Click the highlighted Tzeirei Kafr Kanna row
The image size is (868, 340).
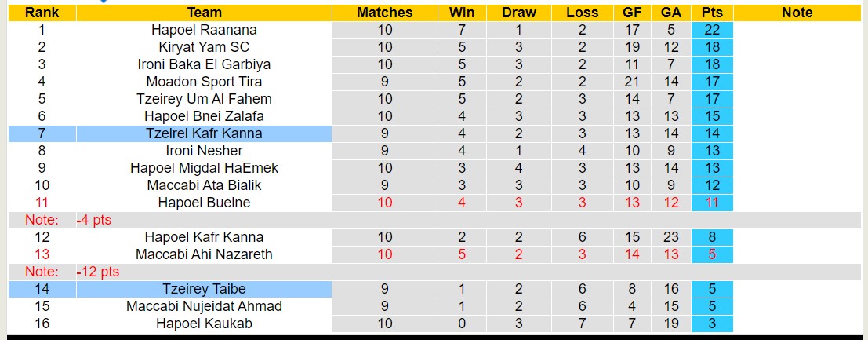pyautogui.click(x=204, y=133)
